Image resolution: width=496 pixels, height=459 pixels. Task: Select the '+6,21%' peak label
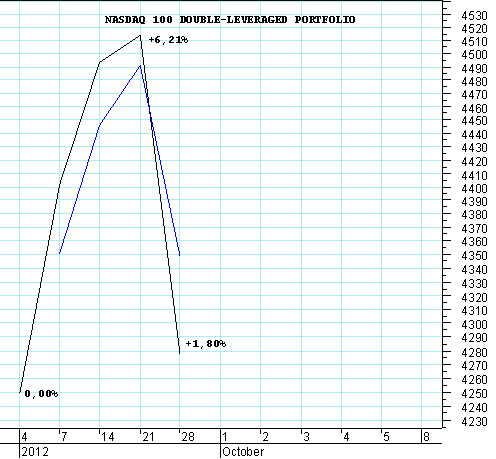[168, 40]
